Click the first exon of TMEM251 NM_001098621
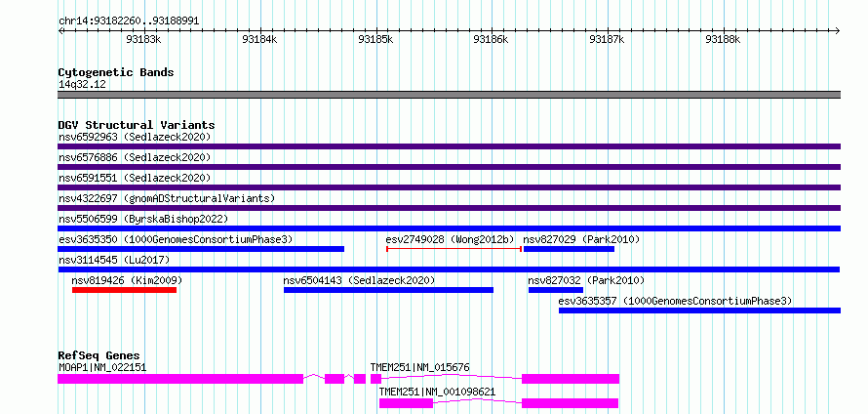This screenshot has width=868, height=414. (x=406, y=403)
